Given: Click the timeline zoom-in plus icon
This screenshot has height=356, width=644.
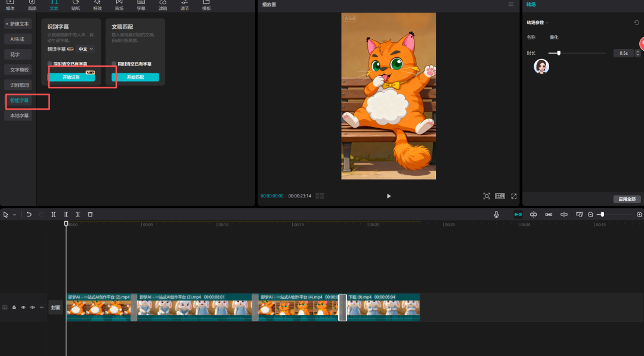Looking at the screenshot, I should point(639,214).
